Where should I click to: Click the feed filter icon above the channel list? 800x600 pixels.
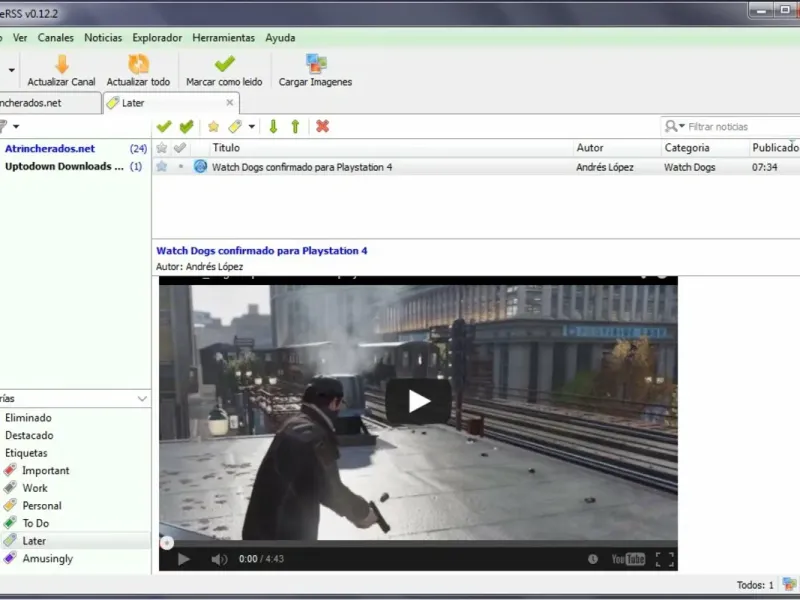[x=3, y=126]
